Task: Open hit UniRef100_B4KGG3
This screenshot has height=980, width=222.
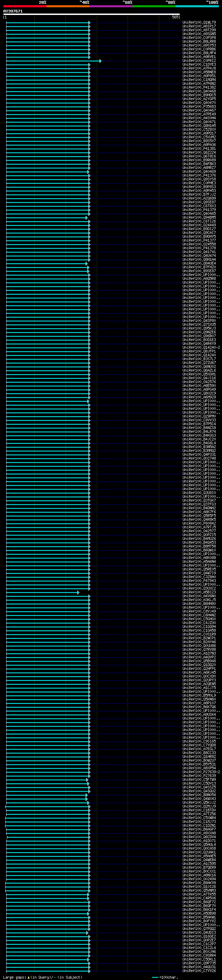Action: pyautogui.click(x=199, y=436)
